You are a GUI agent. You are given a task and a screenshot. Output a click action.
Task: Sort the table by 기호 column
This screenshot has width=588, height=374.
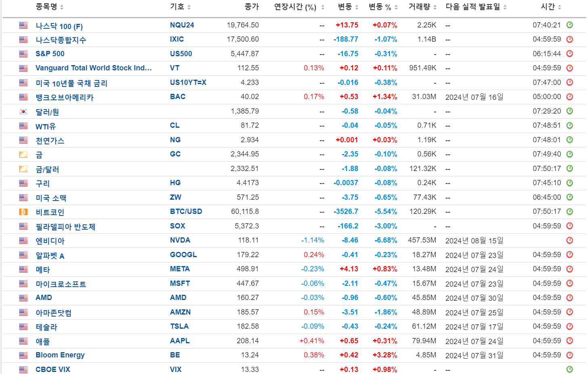(x=180, y=7)
